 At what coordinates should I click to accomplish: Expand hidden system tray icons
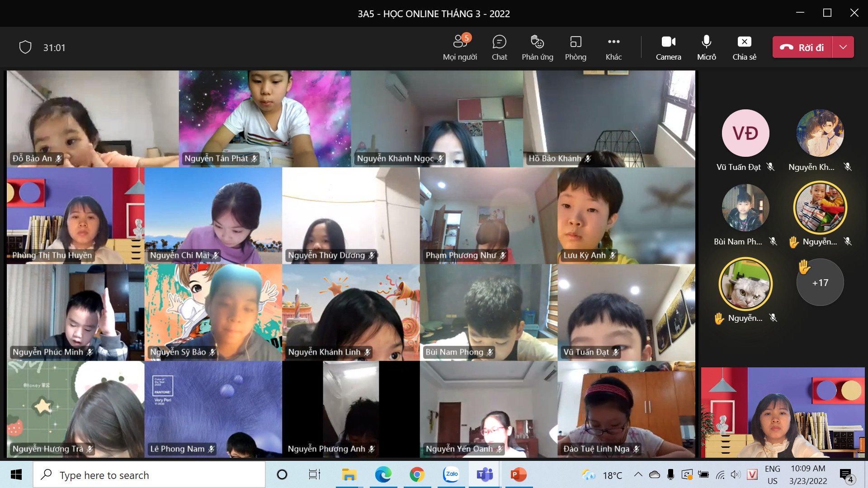(x=638, y=474)
